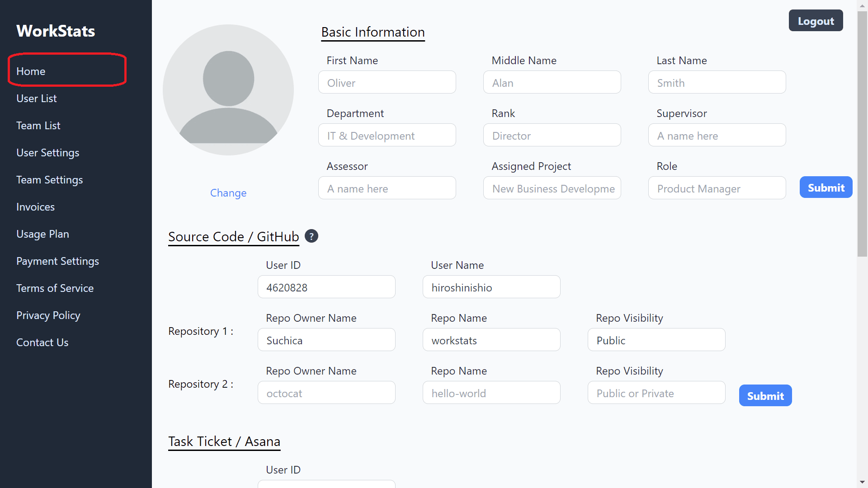This screenshot has height=488, width=868.
Task: Click the Assessor input field
Action: pyautogui.click(x=387, y=188)
